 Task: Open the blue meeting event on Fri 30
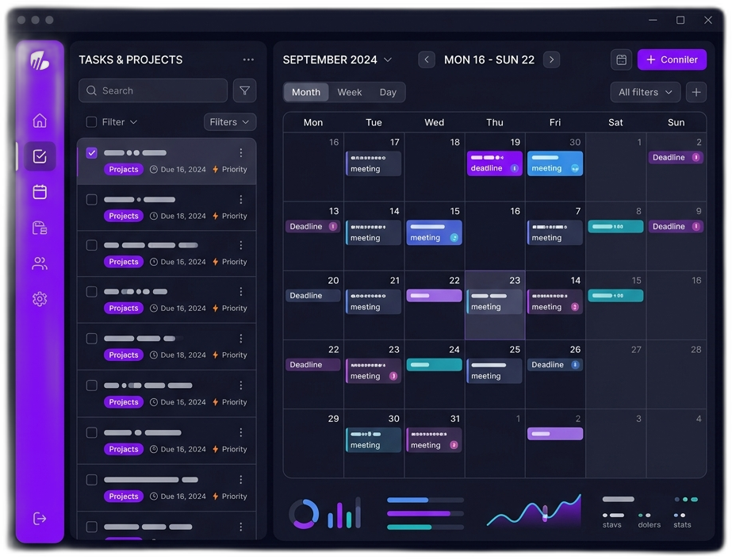click(555, 163)
